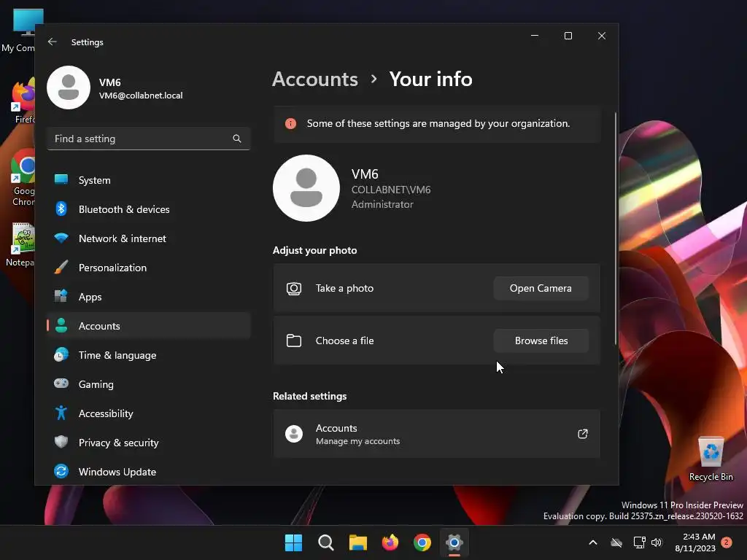This screenshot has width=747, height=560.
Task: Click the Adjust your photo heading
Action: pos(314,251)
